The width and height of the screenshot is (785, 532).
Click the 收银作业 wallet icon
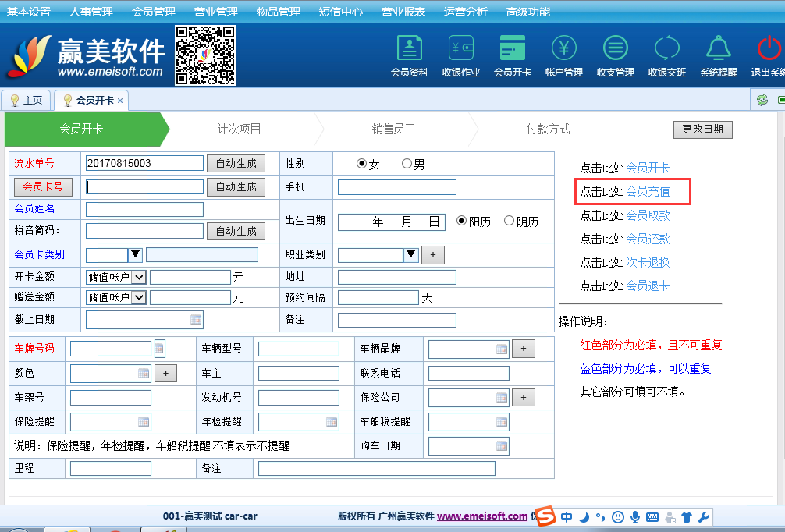click(460, 49)
